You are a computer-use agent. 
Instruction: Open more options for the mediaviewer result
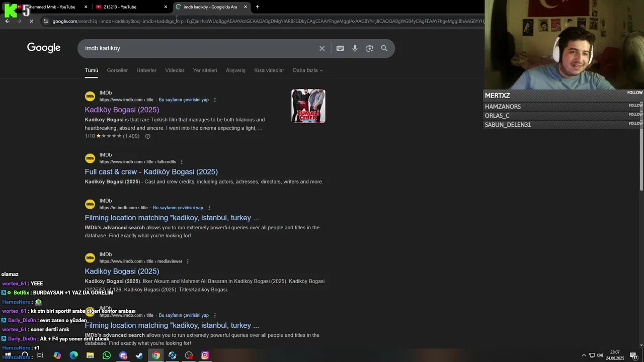[188, 261]
